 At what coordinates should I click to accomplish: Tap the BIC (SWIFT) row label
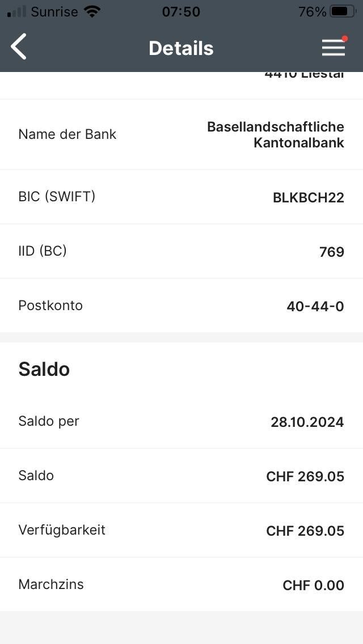(x=57, y=196)
